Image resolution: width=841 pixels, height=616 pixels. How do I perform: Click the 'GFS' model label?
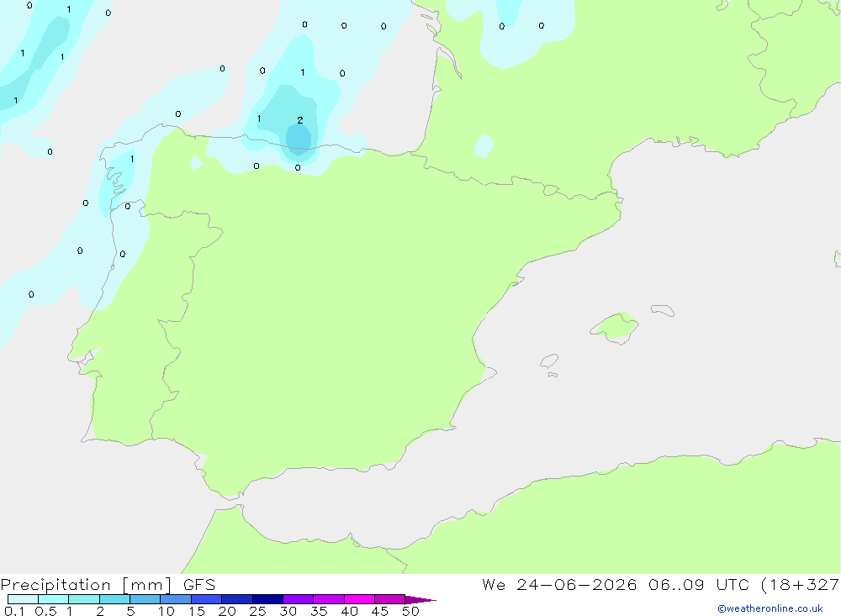199,584
